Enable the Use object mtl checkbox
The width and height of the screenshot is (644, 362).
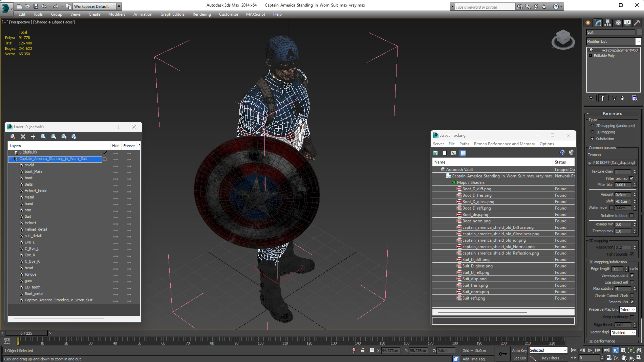pyautogui.click(x=632, y=282)
